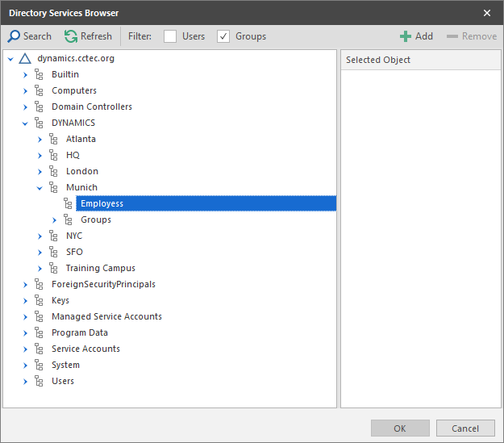Viewport: 504px width, 443px height.
Task: Collapse the DYNAMICS node
Action: coord(25,123)
